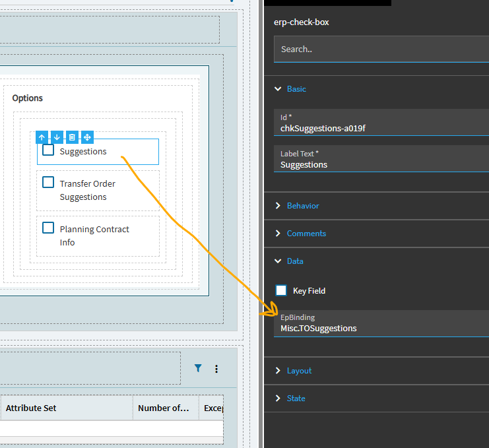This screenshot has width=489, height=448.
Task: Click the Suggestions label text
Action: tap(83, 152)
